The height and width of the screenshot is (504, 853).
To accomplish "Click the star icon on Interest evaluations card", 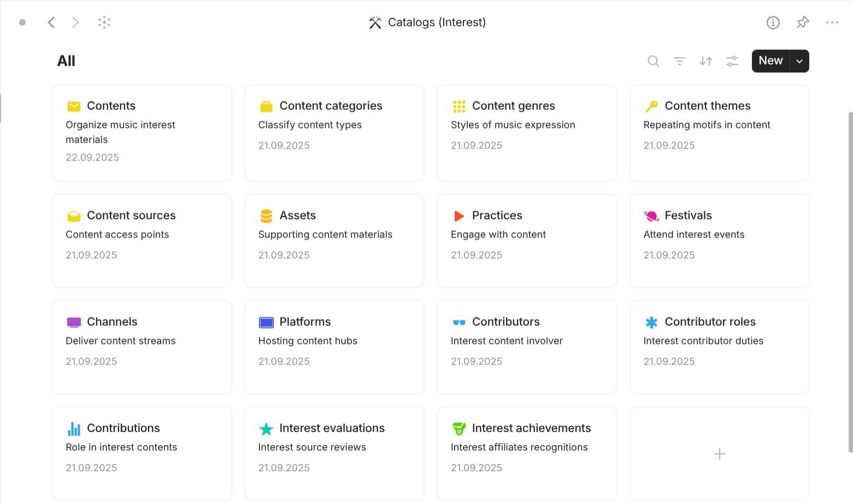I will (x=266, y=428).
